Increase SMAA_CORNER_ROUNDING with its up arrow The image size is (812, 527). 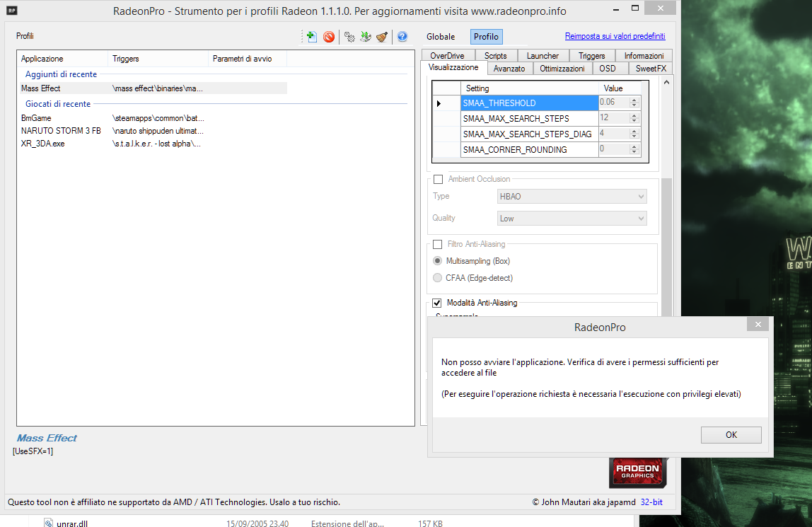click(x=634, y=146)
